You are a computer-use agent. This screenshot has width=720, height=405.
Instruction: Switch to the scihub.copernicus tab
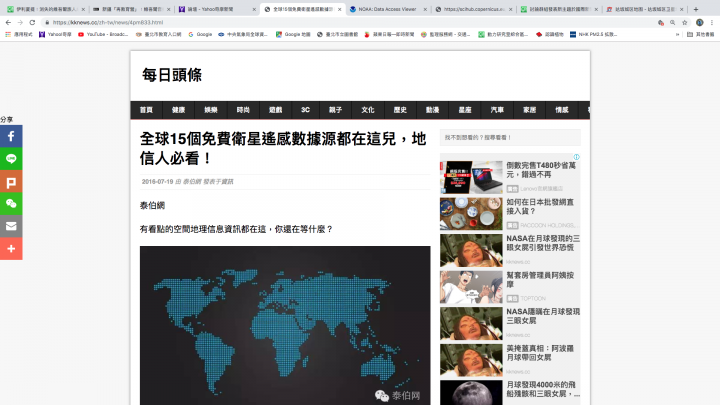point(473,9)
